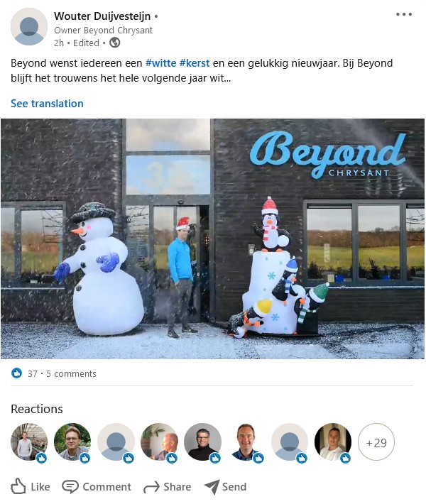Expand the +29 more reactions bubble
This screenshot has height=504, width=426.
coord(376,442)
